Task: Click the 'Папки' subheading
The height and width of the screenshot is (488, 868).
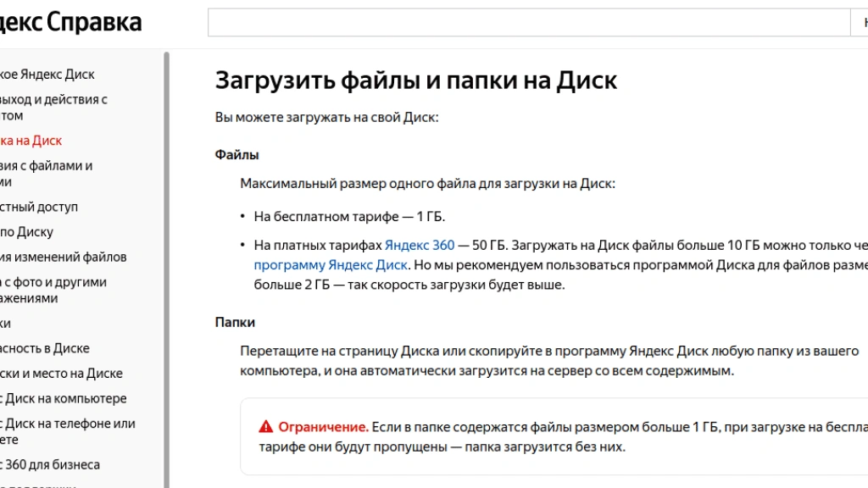Action: point(235,322)
